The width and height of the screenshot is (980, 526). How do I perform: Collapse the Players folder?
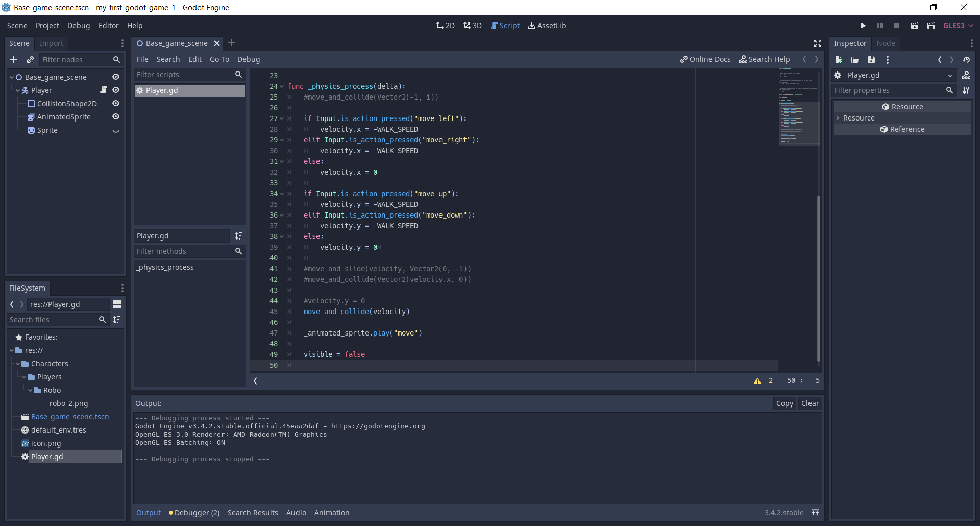pyautogui.click(x=24, y=377)
